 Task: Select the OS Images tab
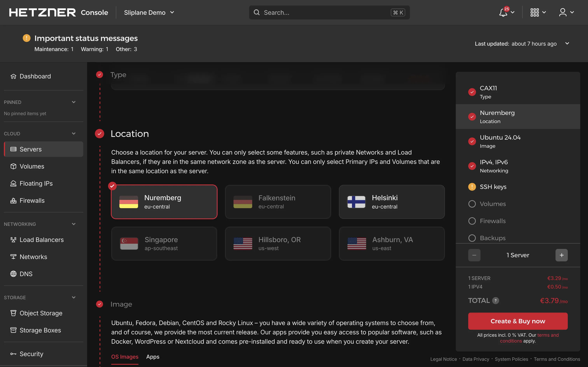(x=125, y=357)
